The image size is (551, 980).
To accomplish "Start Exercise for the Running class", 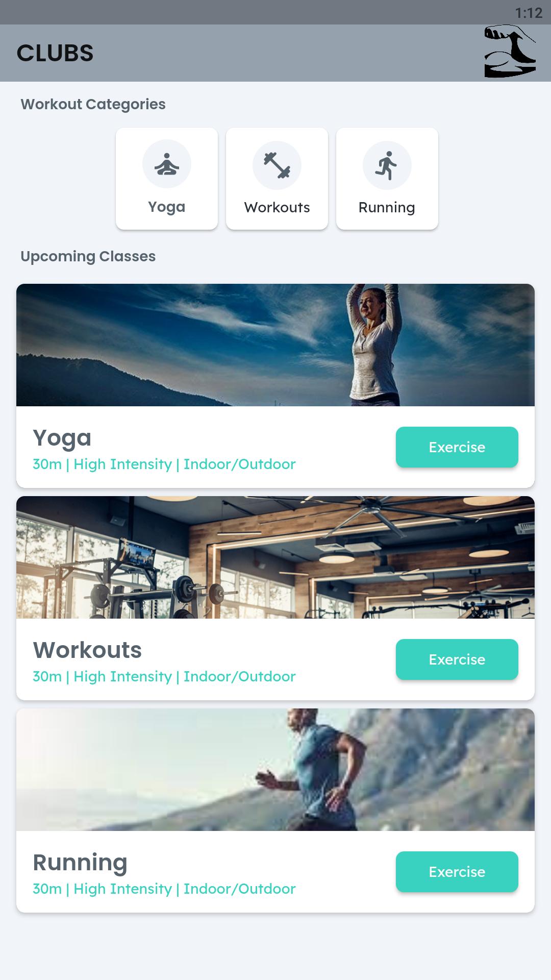I will pos(457,872).
